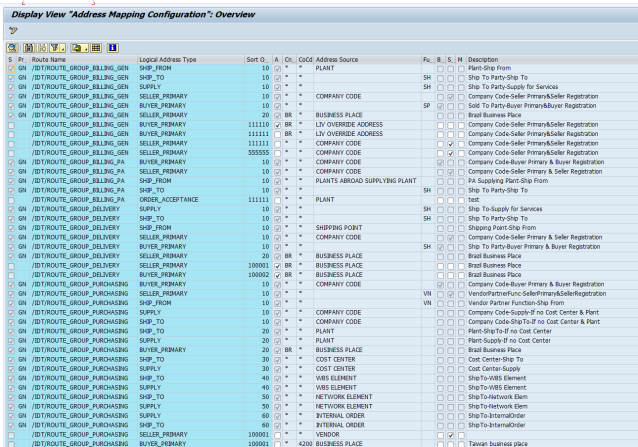638x447 pixels.
Task: Click the SHIPPING POINT address source cell
Action: point(340,226)
